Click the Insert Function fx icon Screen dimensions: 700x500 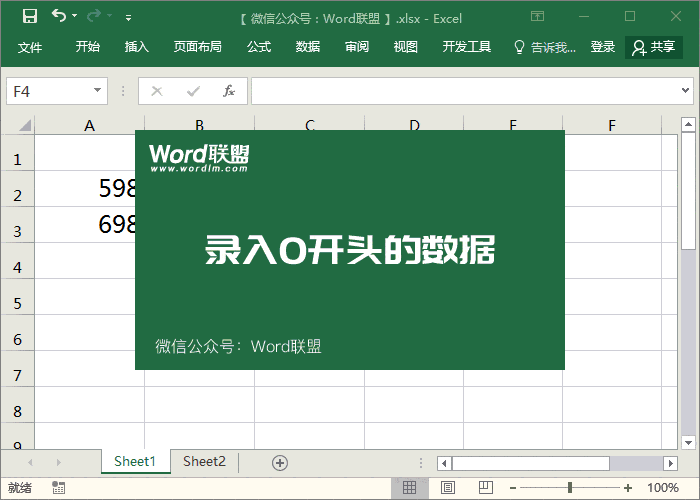click(229, 91)
